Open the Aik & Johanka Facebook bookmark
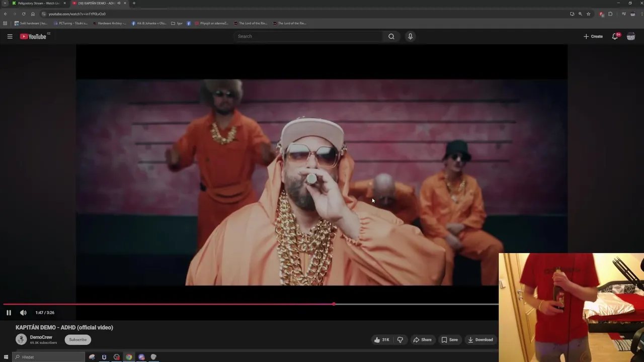 click(149, 23)
